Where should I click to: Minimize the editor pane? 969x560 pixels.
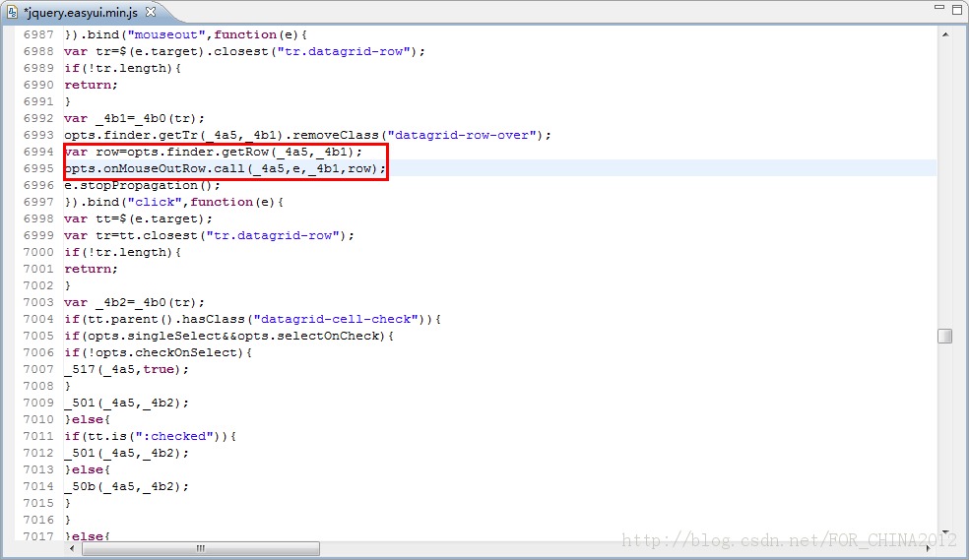pyautogui.click(x=939, y=8)
